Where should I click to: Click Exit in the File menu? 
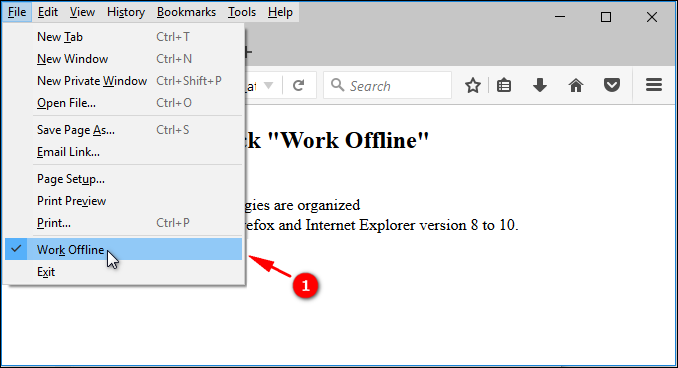[124, 272]
